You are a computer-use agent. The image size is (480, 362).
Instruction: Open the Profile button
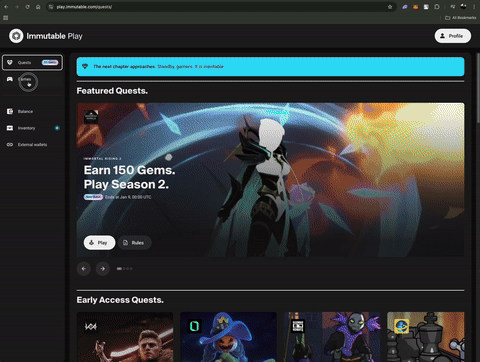452,36
